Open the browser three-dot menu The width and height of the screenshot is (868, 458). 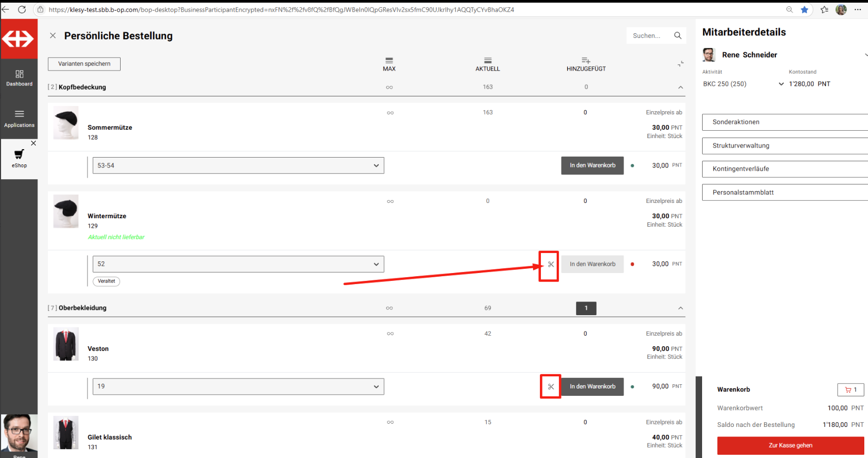pos(857,9)
